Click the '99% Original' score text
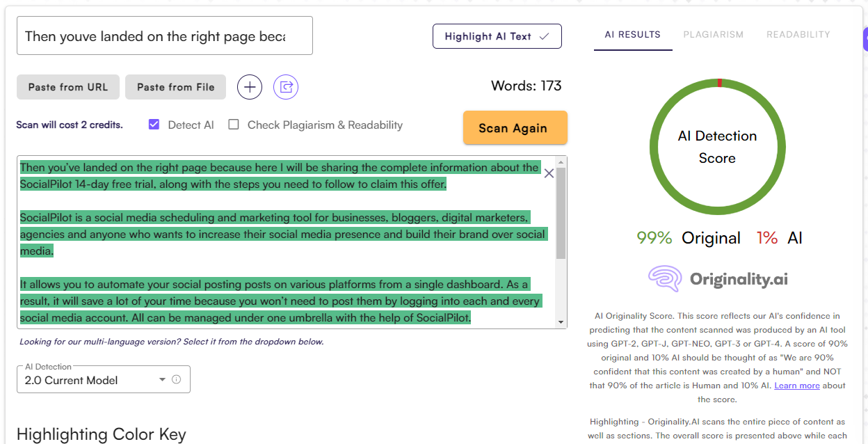The image size is (868, 444). pyautogui.click(x=689, y=238)
